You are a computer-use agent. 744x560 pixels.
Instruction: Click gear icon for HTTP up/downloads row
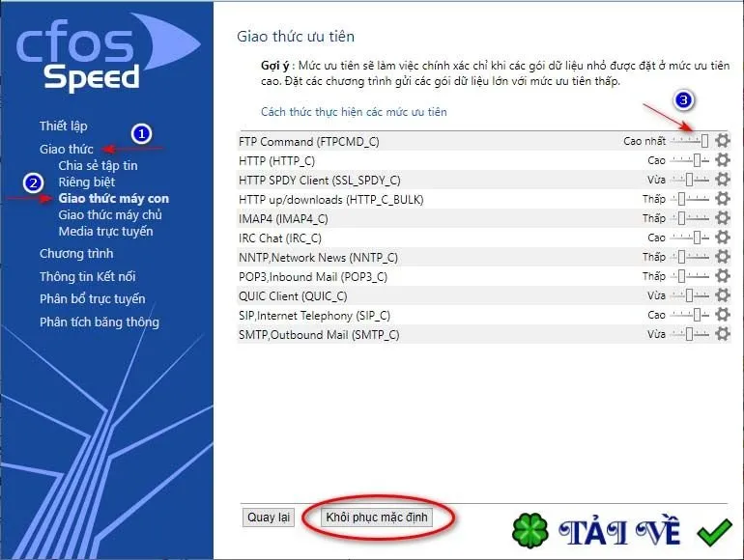[722, 199]
